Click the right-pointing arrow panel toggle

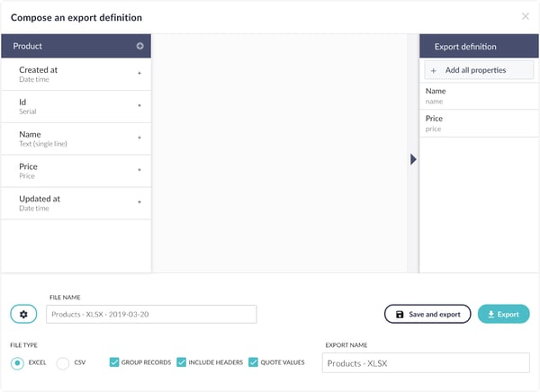413,159
